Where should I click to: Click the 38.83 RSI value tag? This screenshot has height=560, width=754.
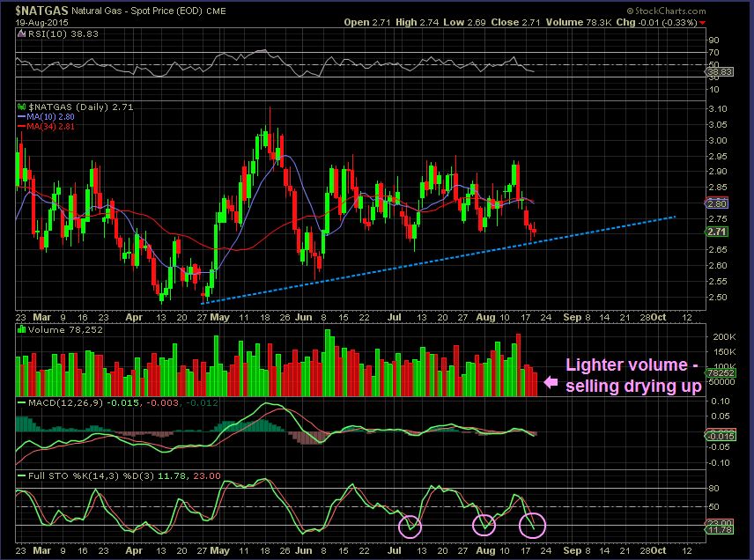pos(719,72)
